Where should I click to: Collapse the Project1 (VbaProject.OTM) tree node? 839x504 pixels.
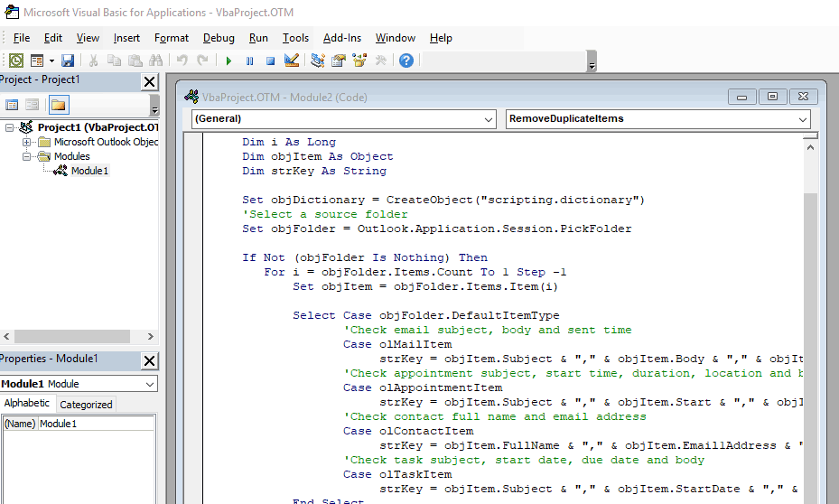pos(9,127)
